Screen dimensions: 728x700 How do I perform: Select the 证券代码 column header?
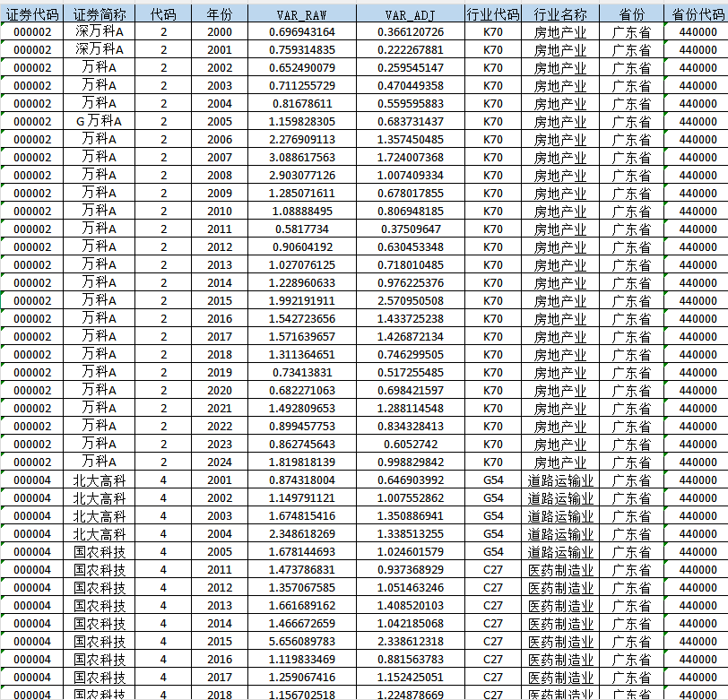(x=32, y=14)
